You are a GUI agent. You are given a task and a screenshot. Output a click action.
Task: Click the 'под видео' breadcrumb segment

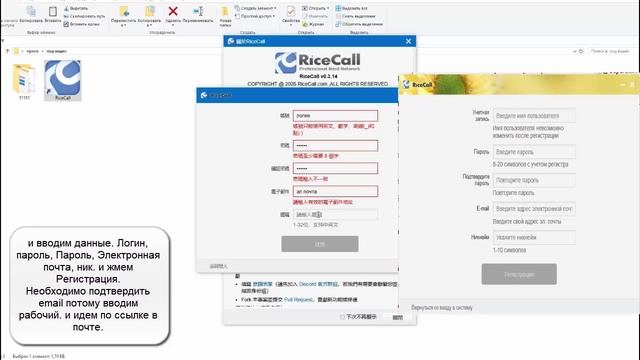[56, 51]
